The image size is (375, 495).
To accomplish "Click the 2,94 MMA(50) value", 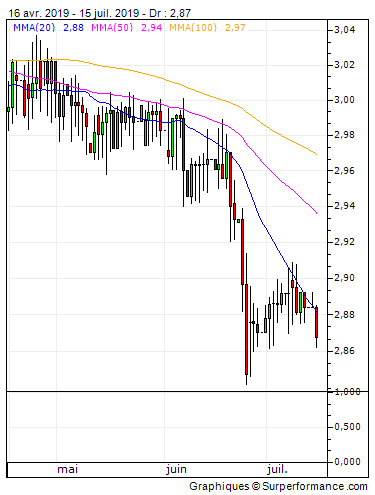I will (x=152, y=27).
